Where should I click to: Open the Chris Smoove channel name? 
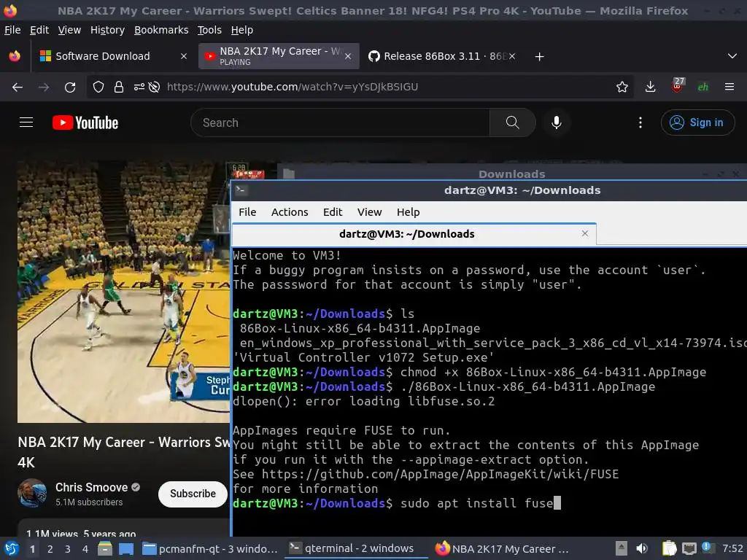tap(91, 488)
